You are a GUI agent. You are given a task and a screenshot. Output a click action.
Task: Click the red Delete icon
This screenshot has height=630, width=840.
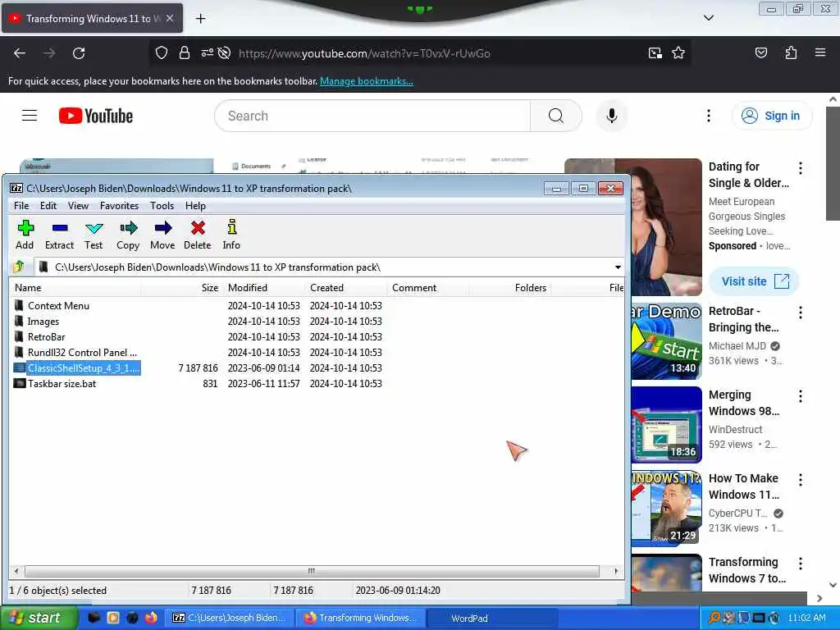click(198, 234)
